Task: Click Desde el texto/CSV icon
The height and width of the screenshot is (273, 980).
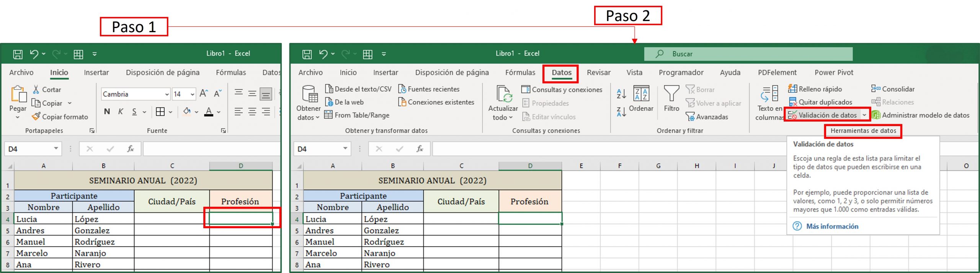Action: (x=329, y=89)
